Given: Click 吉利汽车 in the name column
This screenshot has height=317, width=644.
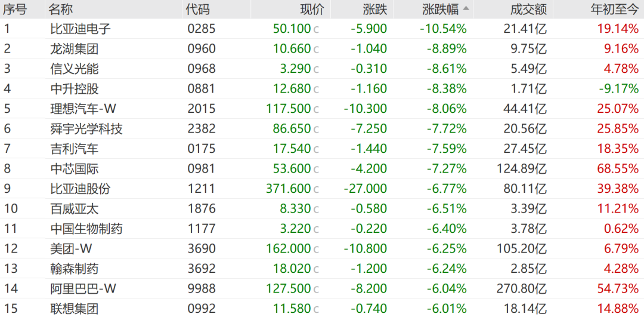Looking at the screenshot, I should pos(75,149).
